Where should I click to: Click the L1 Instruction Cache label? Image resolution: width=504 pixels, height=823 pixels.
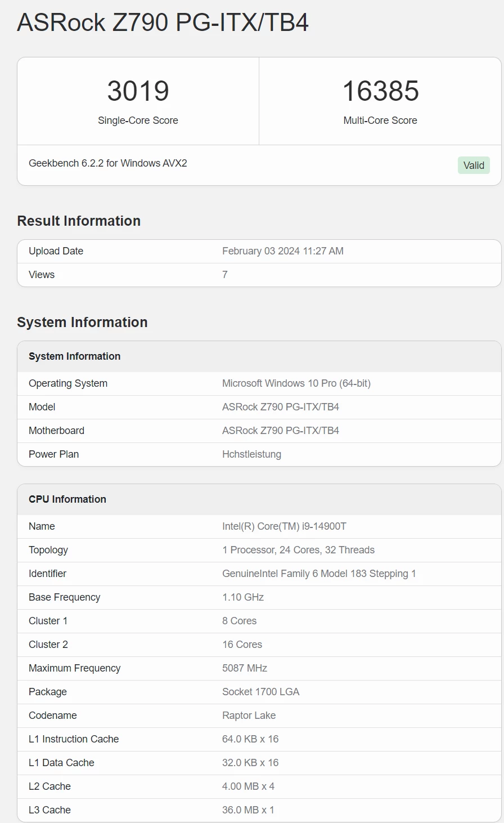tap(74, 739)
